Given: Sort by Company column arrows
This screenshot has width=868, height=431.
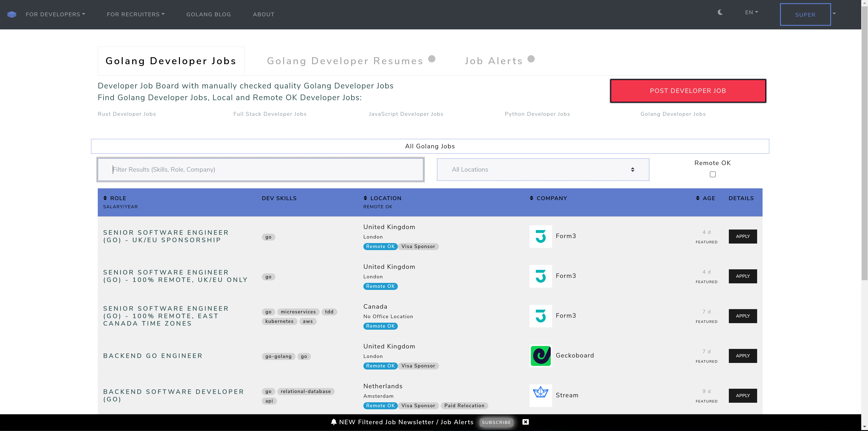Looking at the screenshot, I should point(531,198).
